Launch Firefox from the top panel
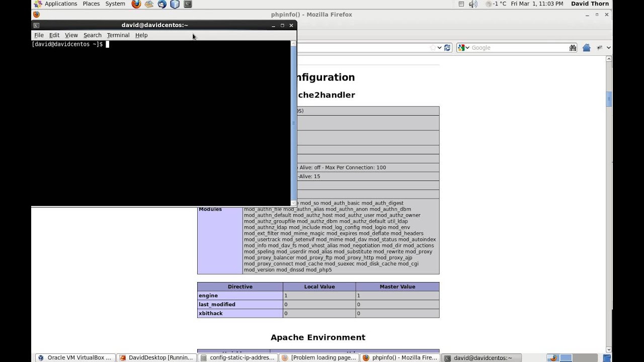This screenshot has width=644, height=362. 136,4
